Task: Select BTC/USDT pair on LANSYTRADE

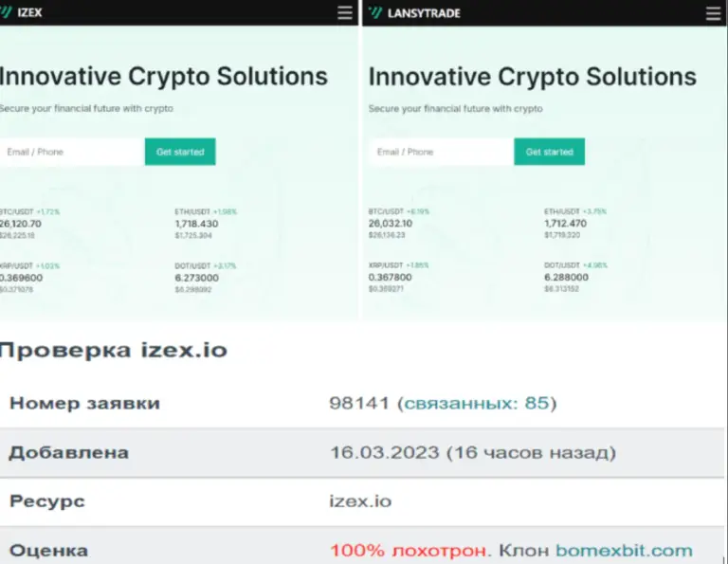Action: [399, 223]
